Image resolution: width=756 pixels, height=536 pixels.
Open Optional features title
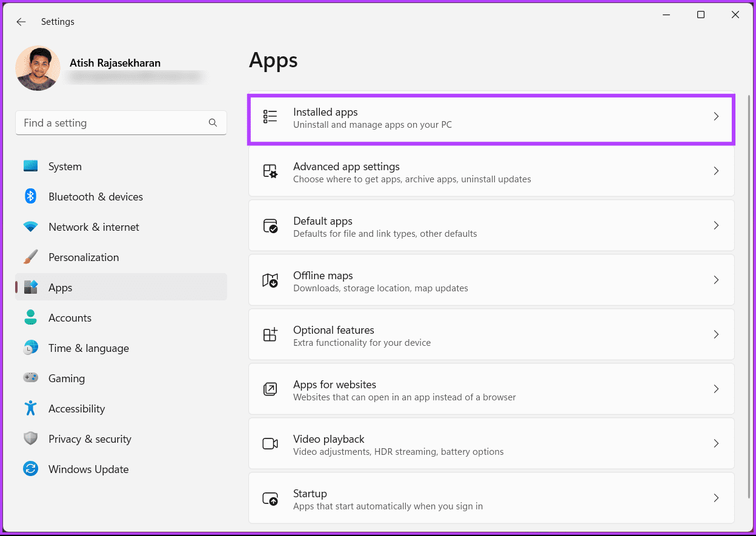click(x=334, y=330)
